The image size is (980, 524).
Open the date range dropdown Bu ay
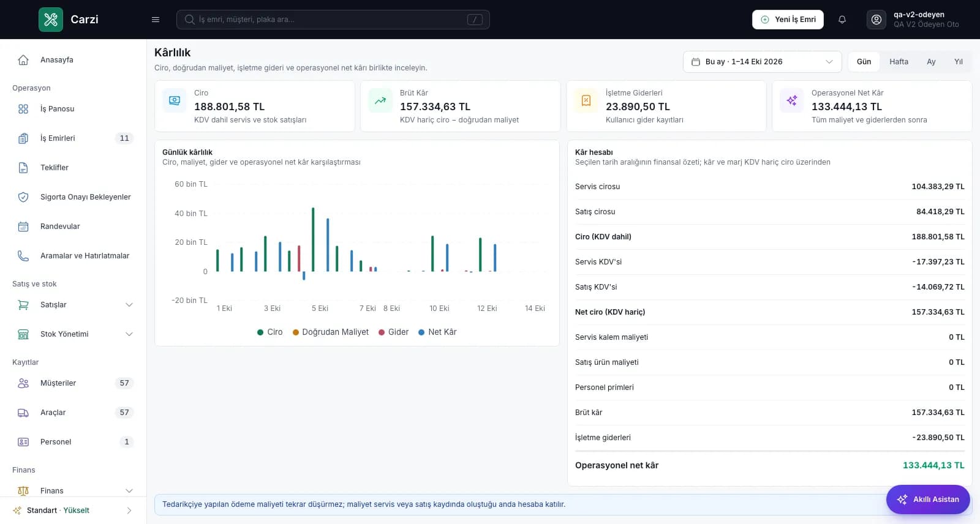(762, 62)
